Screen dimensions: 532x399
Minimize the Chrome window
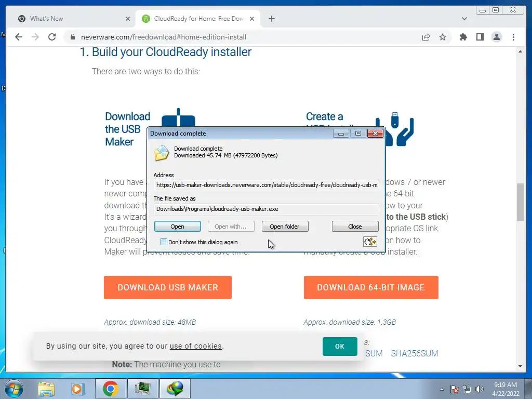[x=483, y=10]
